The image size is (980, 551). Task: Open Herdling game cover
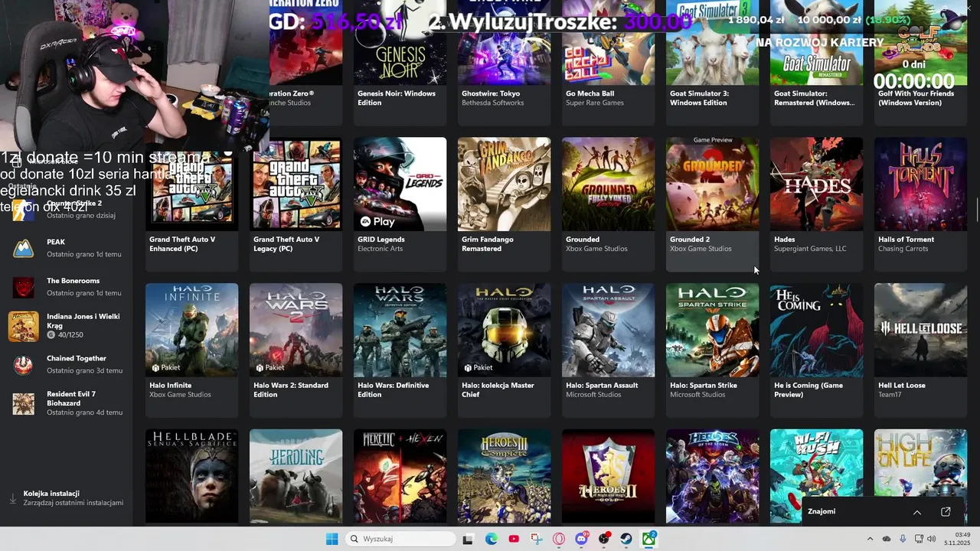(x=296, y=476)
